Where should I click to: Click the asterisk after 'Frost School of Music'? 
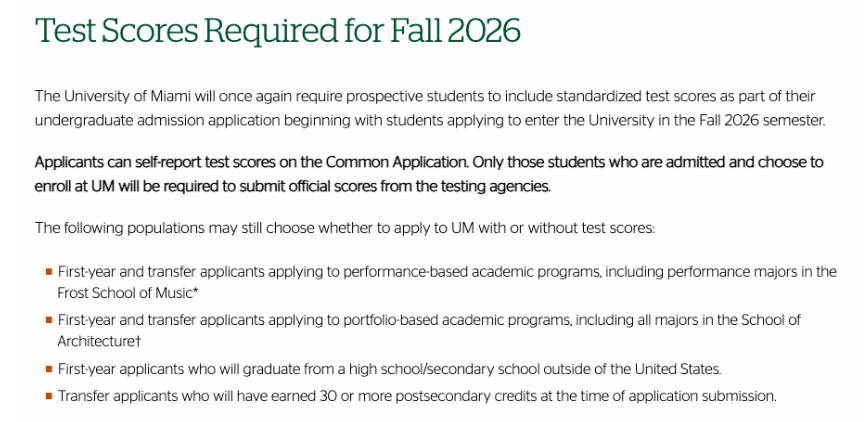(x=195, y=291)
